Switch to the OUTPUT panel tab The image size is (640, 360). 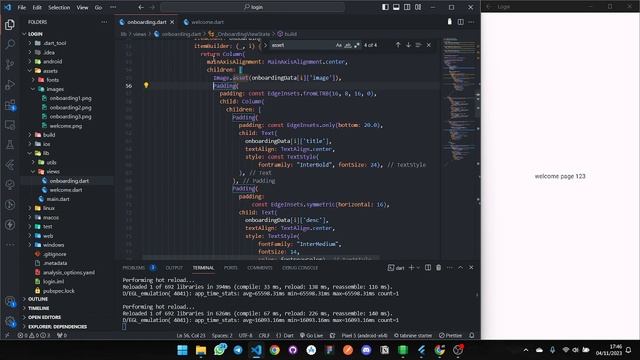click(174, 268)
